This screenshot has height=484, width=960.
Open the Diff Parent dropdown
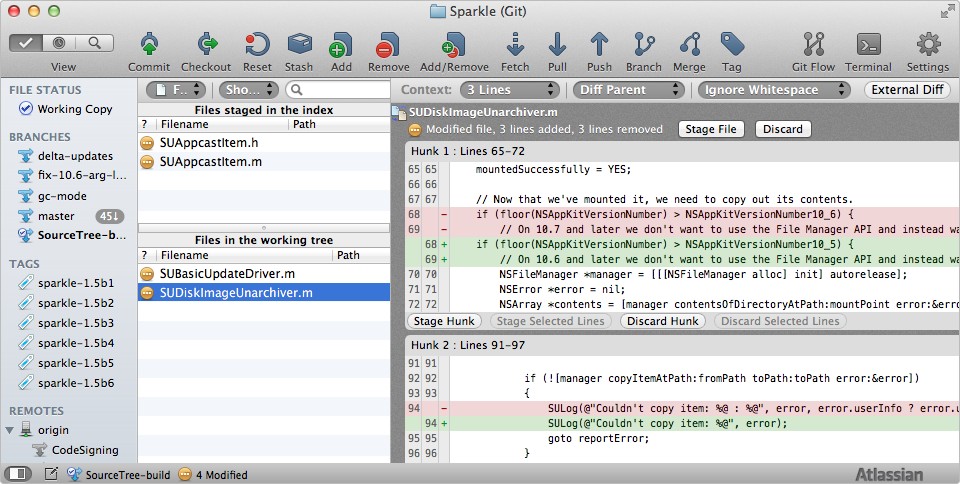click(630, 90)
